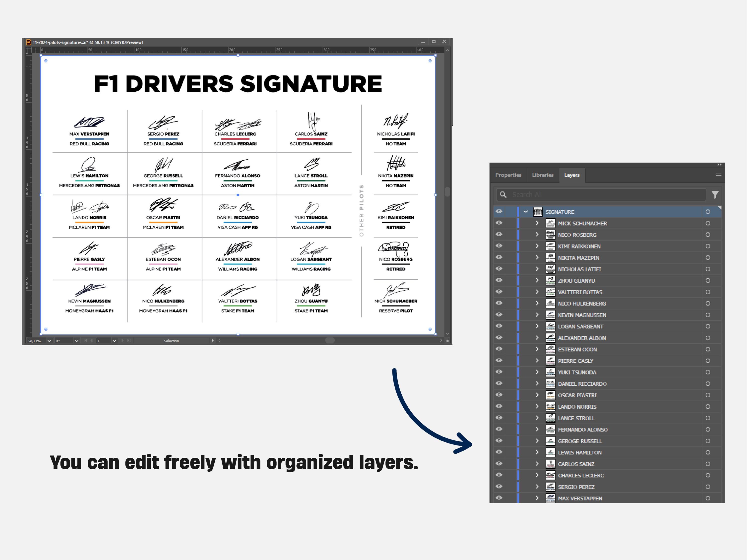Expand the CHARLES LECLERC layer contents
Viewport: 747px width, 560px height.
pyautogui.click(x=537, y=475)
